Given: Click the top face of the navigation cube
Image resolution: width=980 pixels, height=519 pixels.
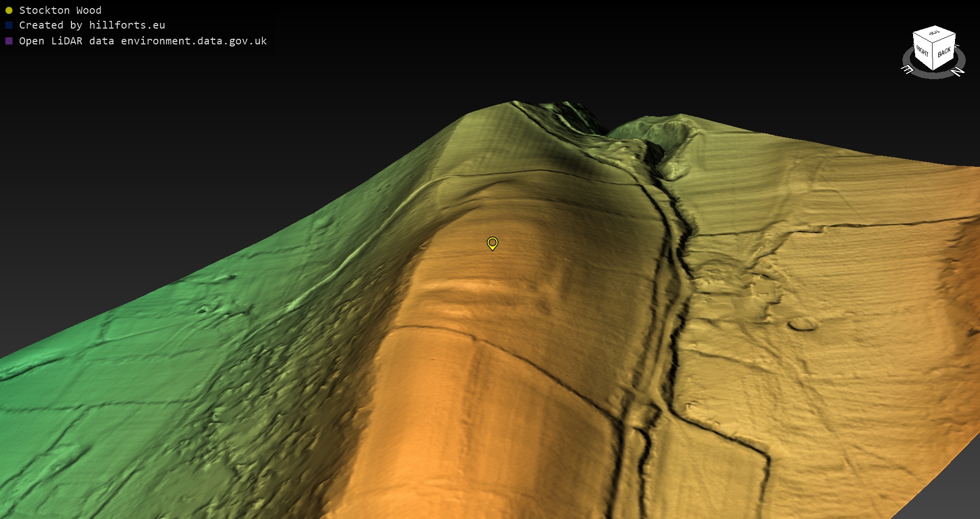Looking at the screenshot, I should pos(934,34).
